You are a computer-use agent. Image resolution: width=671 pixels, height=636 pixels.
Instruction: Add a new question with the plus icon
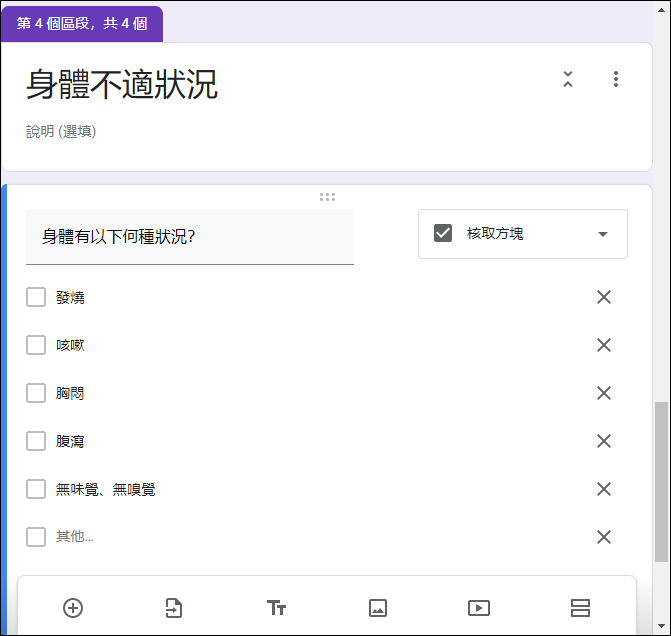coord(73,608)
